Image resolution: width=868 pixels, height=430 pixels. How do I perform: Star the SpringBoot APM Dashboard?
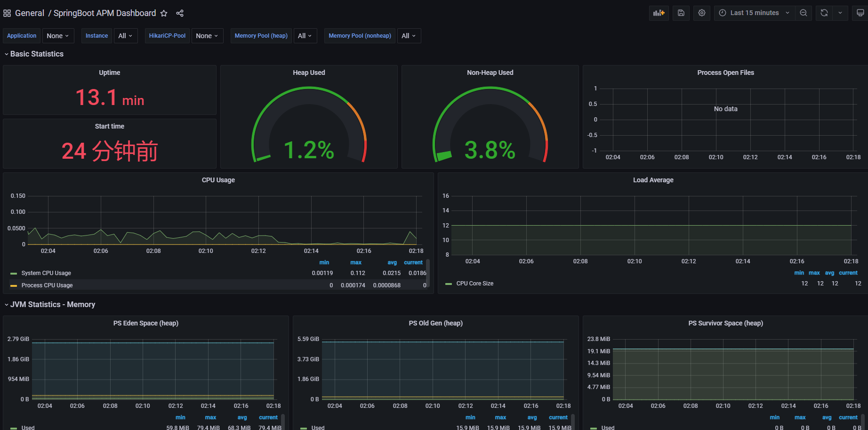point(164,13)
